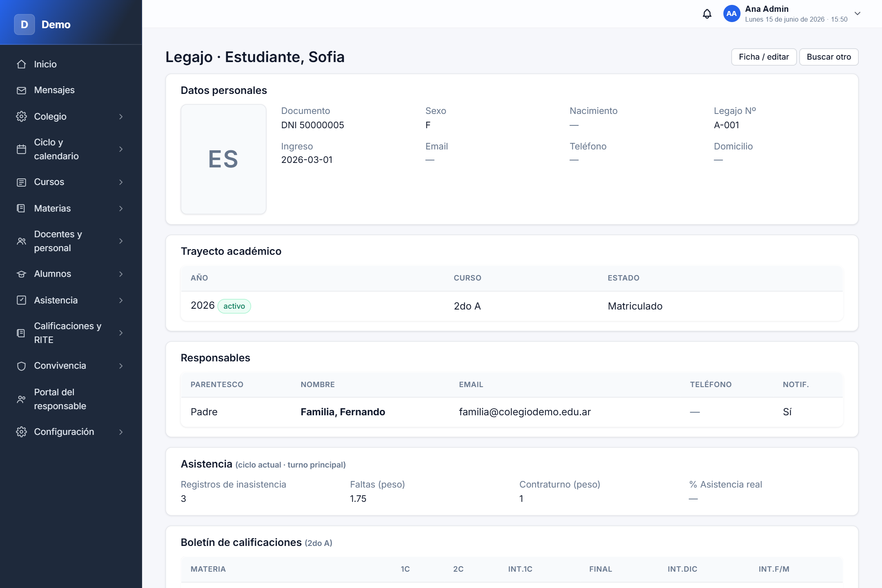Click the AA user avatar
882x588 pixels.
(731, 14)
